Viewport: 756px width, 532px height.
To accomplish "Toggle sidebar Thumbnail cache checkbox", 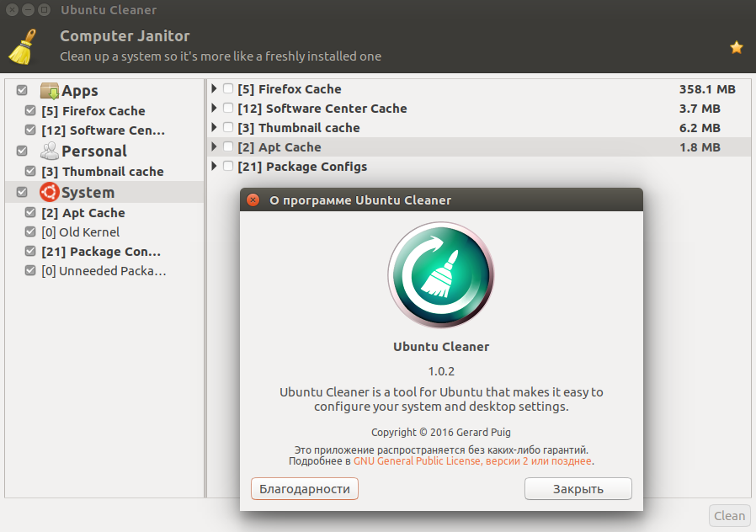I will coord(30,171).
